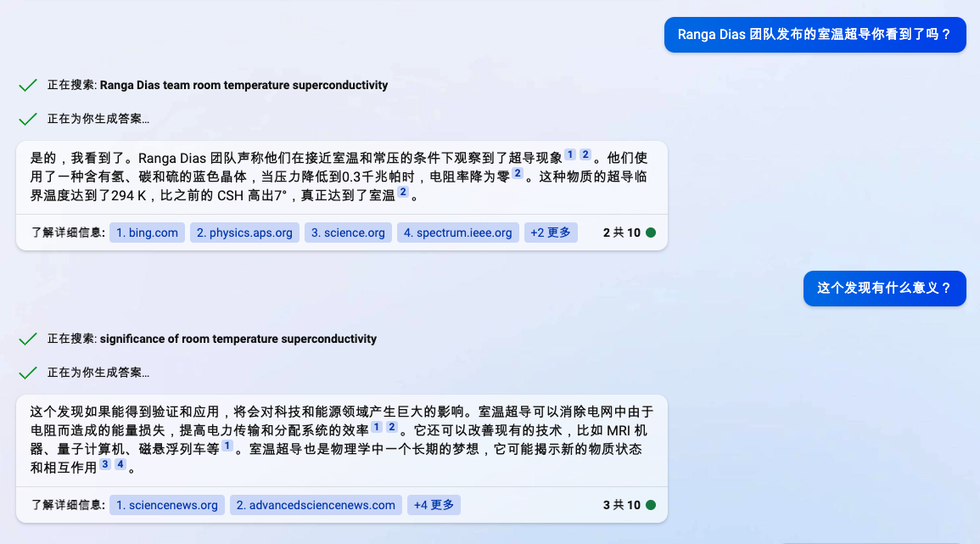The height and width of the screenshot is (544, 980).
Task: Click the search query significance of room temperature superconductivity
Action: click(238, 339)
